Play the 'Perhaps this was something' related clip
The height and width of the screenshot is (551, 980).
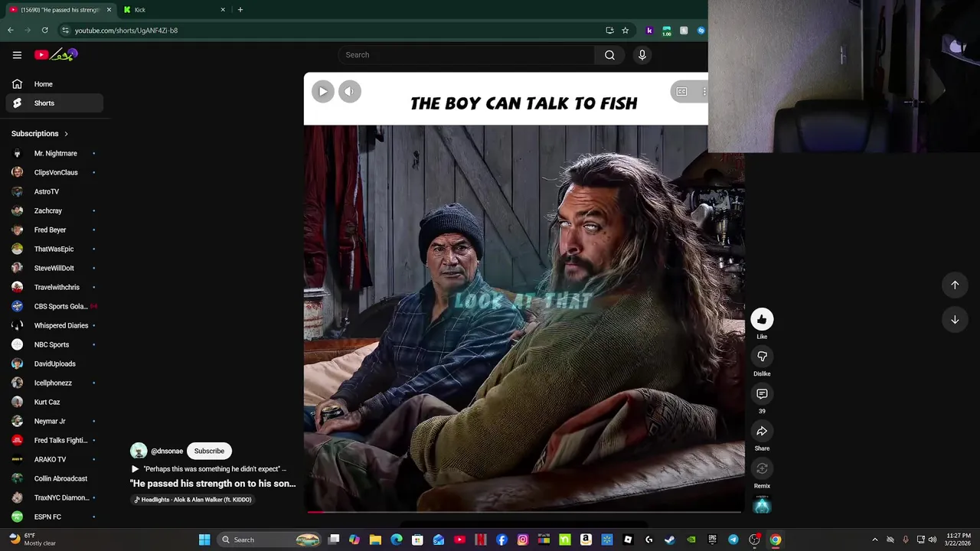click(209, 469)
